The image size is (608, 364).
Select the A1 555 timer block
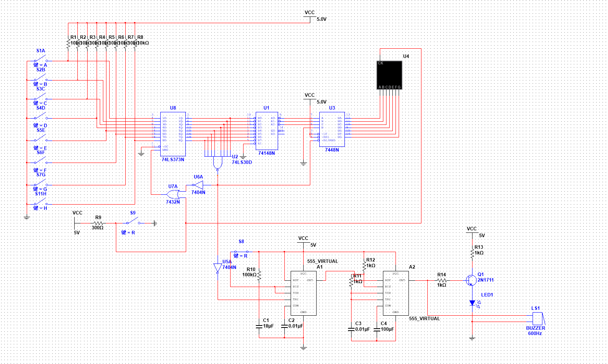click(x=303, y=293)
